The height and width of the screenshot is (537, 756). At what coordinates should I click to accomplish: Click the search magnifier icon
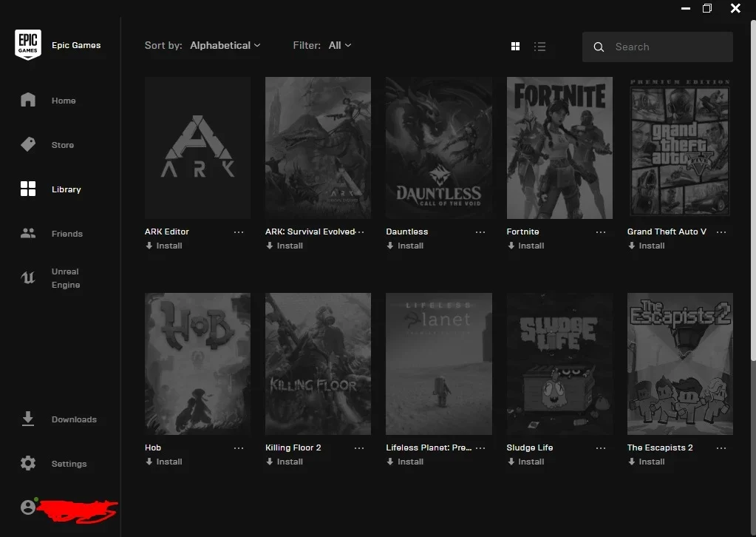click(x=599, y=47)
